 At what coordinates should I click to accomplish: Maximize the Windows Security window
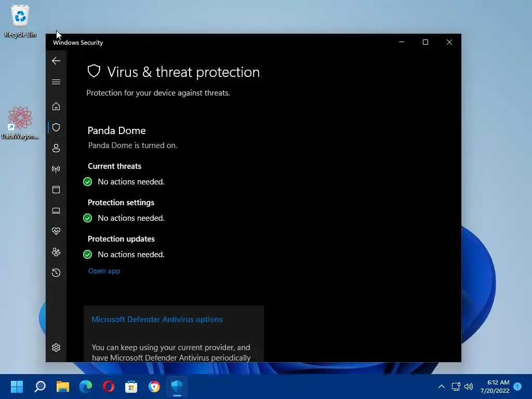click(x=425, y=42)
